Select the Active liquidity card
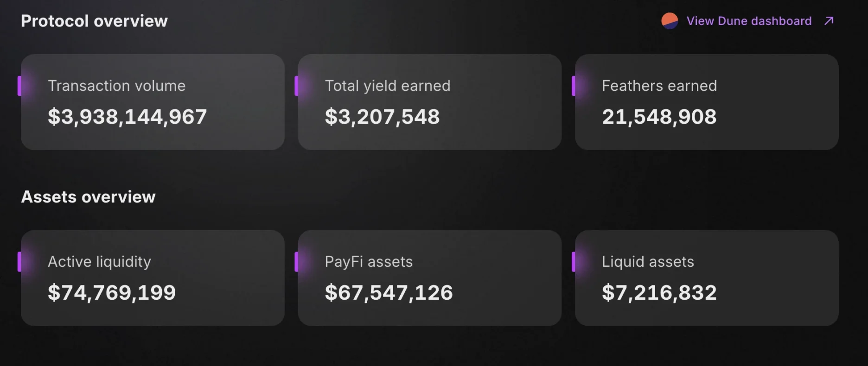The width and height of the screenshot is (868, 366). click(153, 278)
